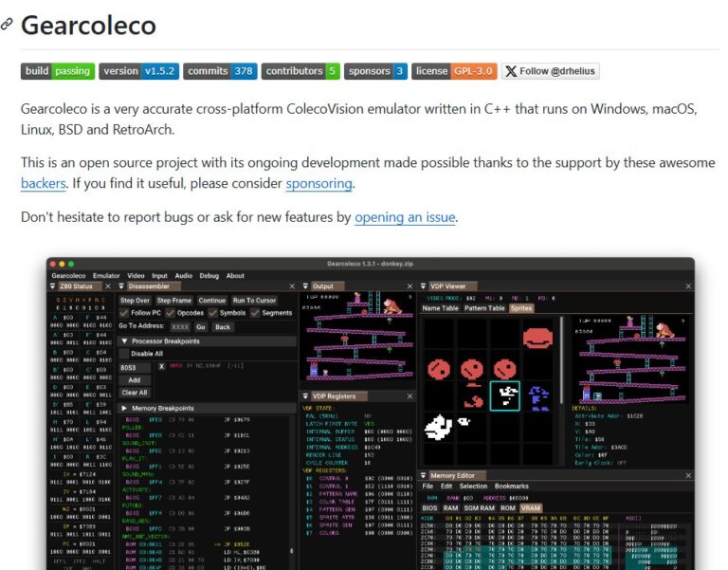Click the Go button beside address field
This screenshot has height=570, width=728.
click(201, 327)
